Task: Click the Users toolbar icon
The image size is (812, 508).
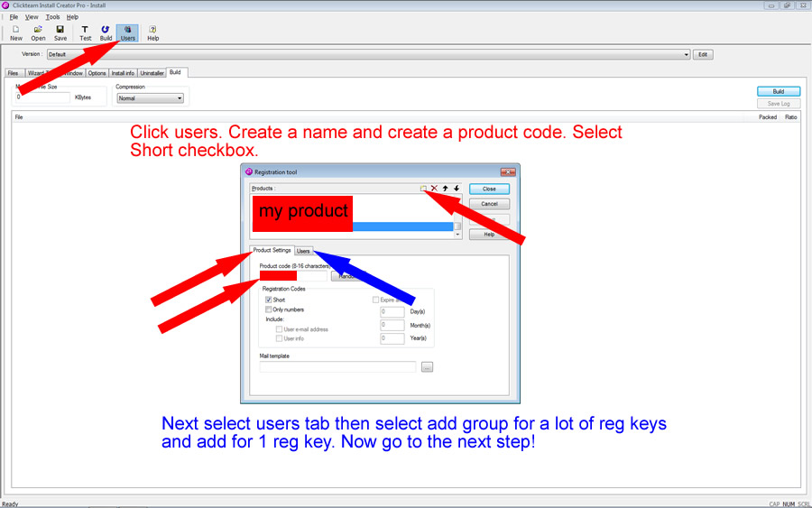Action: [x=128, y=32]
